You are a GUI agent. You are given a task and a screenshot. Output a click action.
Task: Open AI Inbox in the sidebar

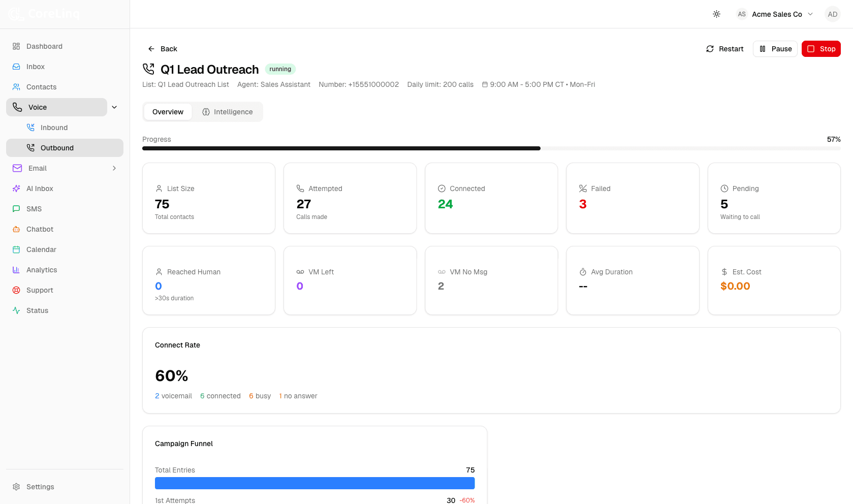(x=65, y=188)
